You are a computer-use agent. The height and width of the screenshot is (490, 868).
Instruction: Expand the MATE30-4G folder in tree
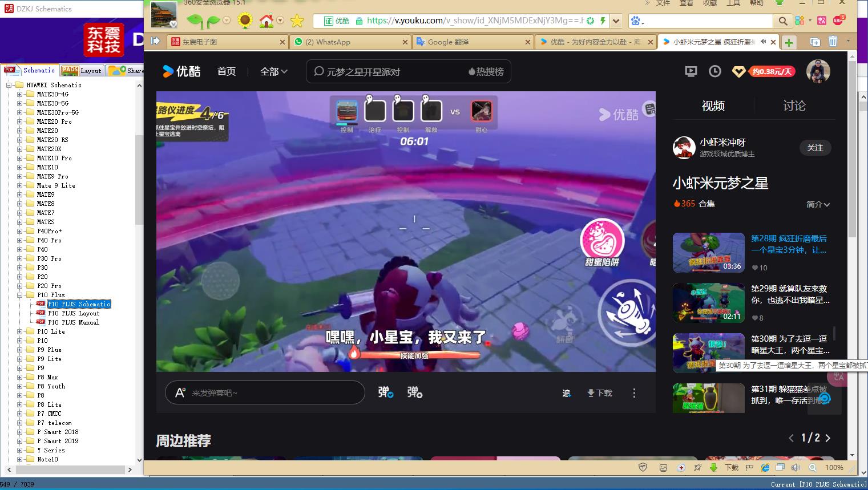click(20, 94)
